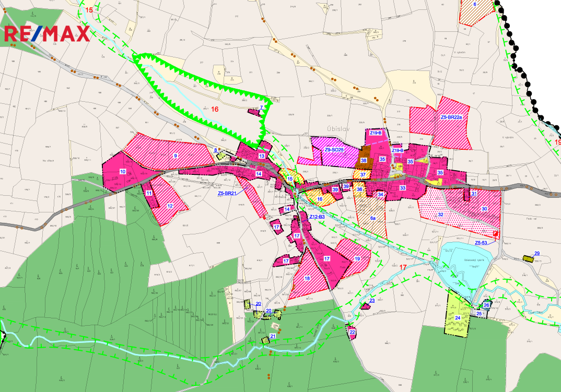Select red area number 16
561x392 pixels.
tap(214, 110)
